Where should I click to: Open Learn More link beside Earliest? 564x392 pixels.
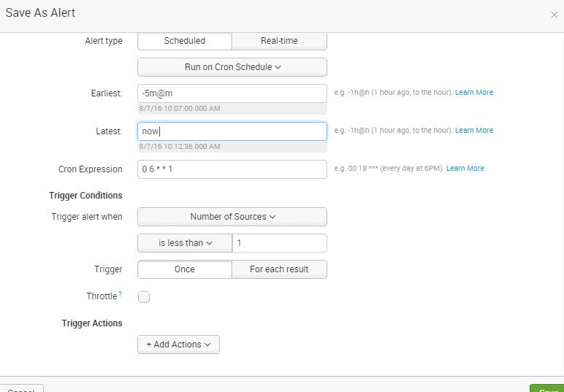pos(473,93)
